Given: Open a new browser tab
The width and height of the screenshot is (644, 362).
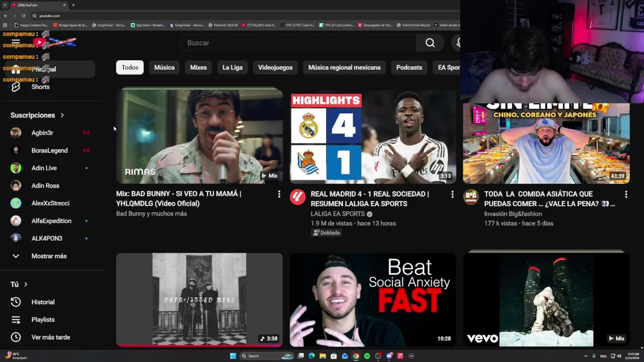Looking at the screenshot, I should click(x=73, y=5).
